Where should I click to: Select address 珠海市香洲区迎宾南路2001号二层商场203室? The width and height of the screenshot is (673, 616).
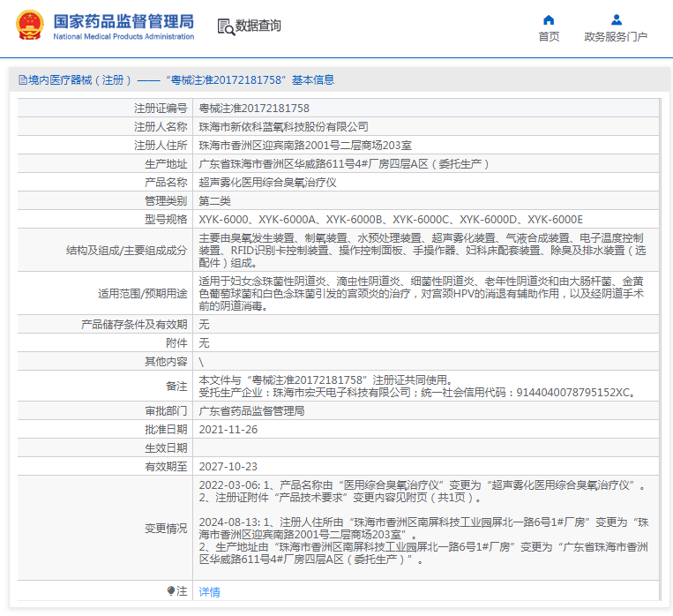(x=305, y=146)
